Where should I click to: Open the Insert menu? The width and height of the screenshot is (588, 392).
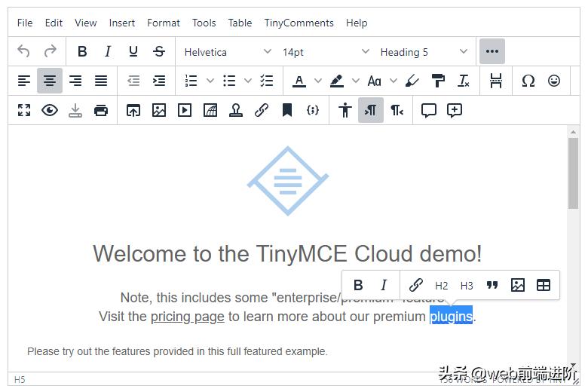(122, 23)
